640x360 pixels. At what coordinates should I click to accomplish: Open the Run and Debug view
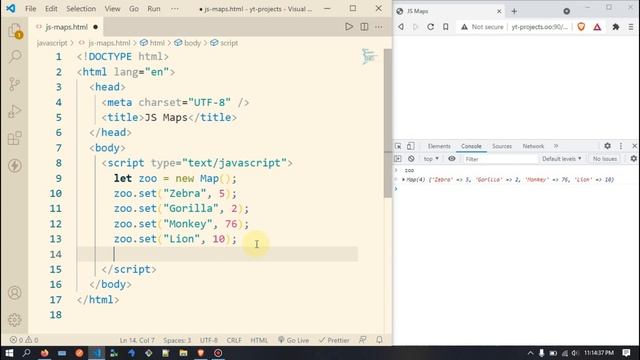15,111
